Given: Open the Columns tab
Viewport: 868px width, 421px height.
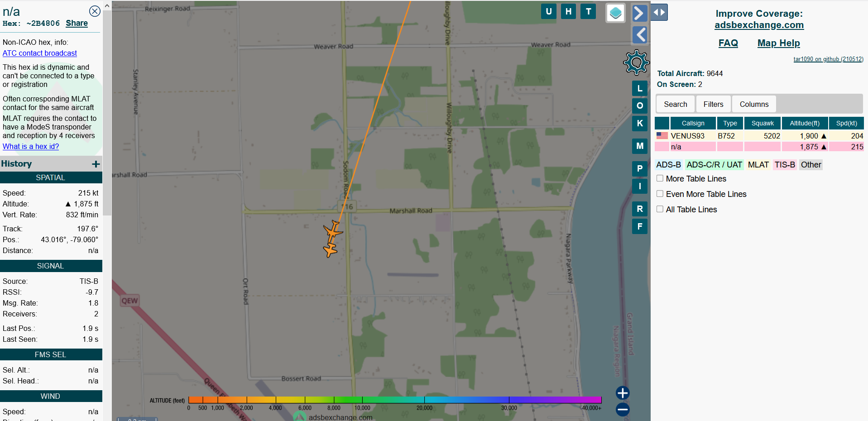Looking at the screenshot, I should (x=754, y=104).
